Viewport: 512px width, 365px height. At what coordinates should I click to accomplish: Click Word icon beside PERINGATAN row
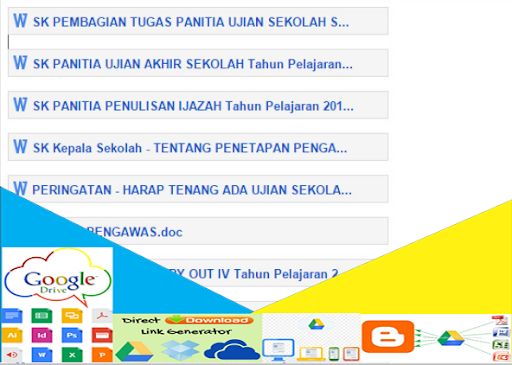coord(20,189)
